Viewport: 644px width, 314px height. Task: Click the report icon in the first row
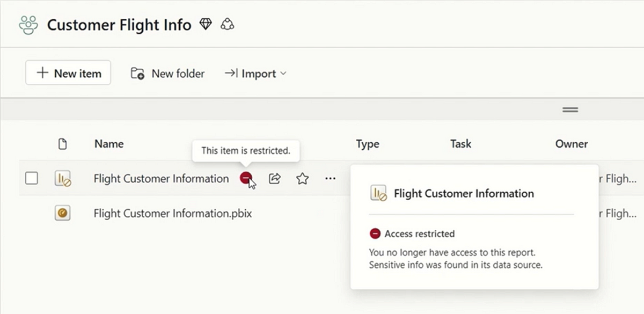click(63, 179)
